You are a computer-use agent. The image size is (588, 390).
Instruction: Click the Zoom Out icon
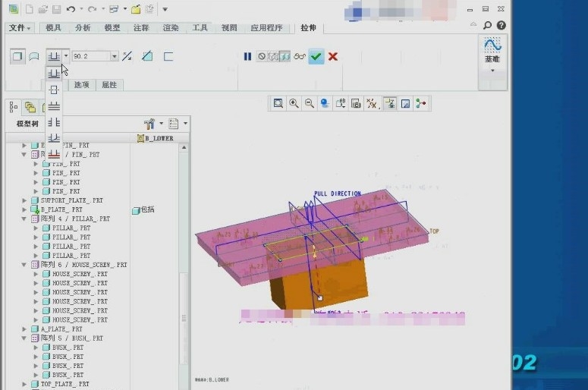(x=310, y=103)
